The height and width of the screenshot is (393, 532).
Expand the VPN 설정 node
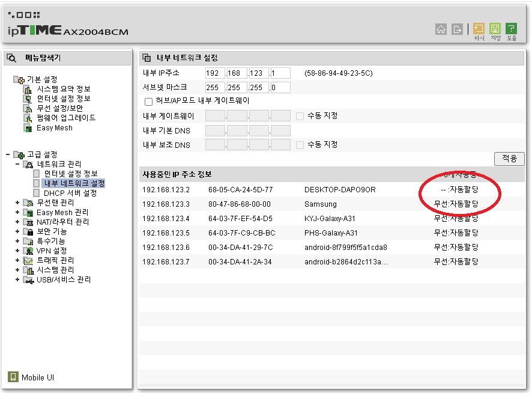pyautogui.click(x=17, y=251)
